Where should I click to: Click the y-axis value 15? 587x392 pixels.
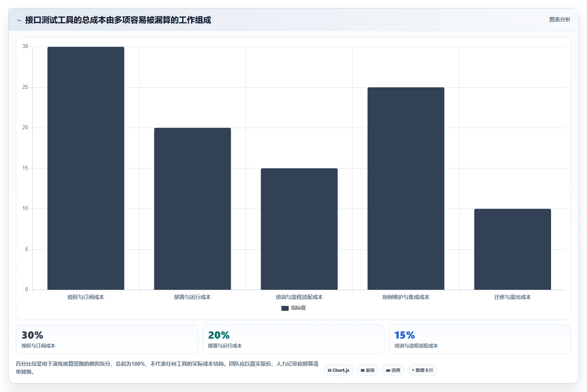(x=25, y=168)
